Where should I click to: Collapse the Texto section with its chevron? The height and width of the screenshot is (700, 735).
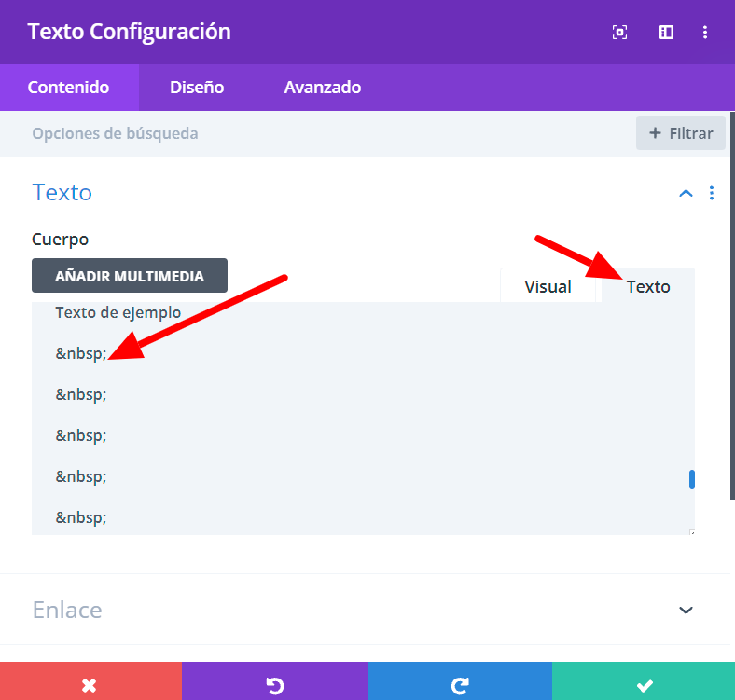[x=686, y=193]
